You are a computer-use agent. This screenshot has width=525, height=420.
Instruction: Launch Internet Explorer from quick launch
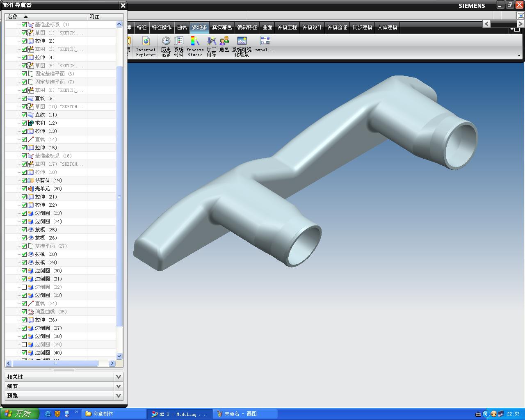(48, 414)
